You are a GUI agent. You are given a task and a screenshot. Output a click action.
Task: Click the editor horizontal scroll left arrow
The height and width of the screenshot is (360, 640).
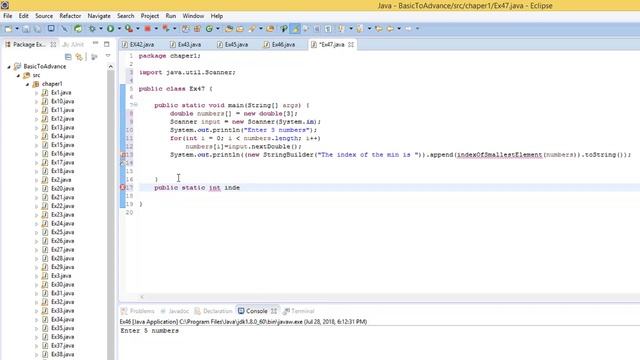142,297
